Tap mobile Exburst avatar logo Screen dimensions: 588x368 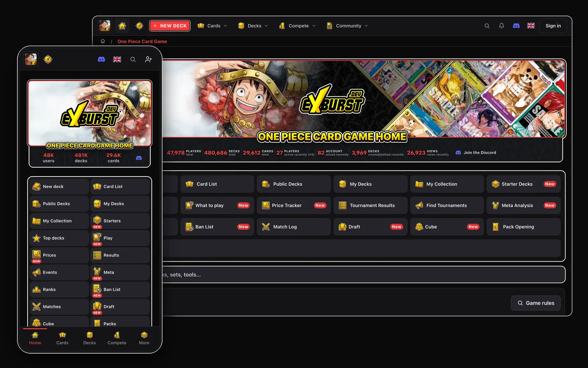(31, 59)
